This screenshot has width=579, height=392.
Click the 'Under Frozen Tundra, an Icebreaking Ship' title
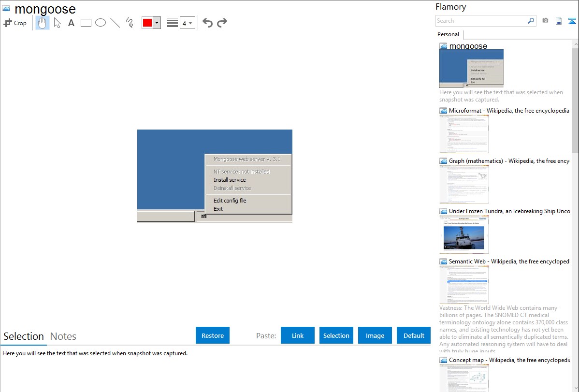coord(509,211)
